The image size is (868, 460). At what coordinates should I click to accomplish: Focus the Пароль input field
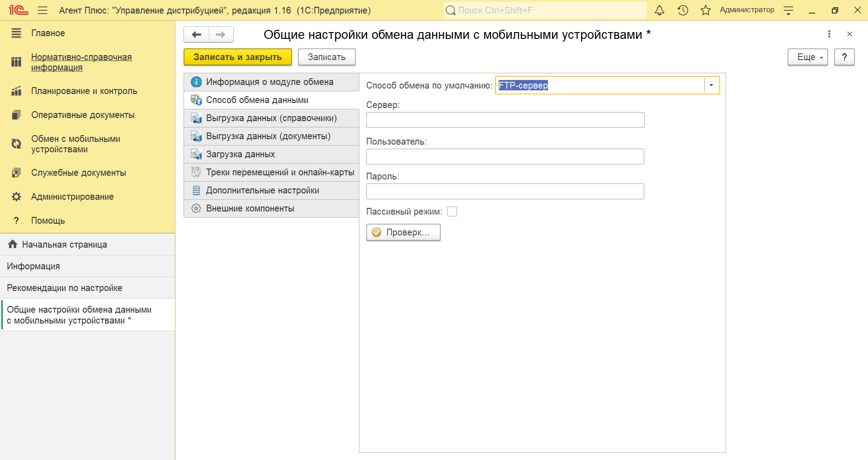point(505,192)
